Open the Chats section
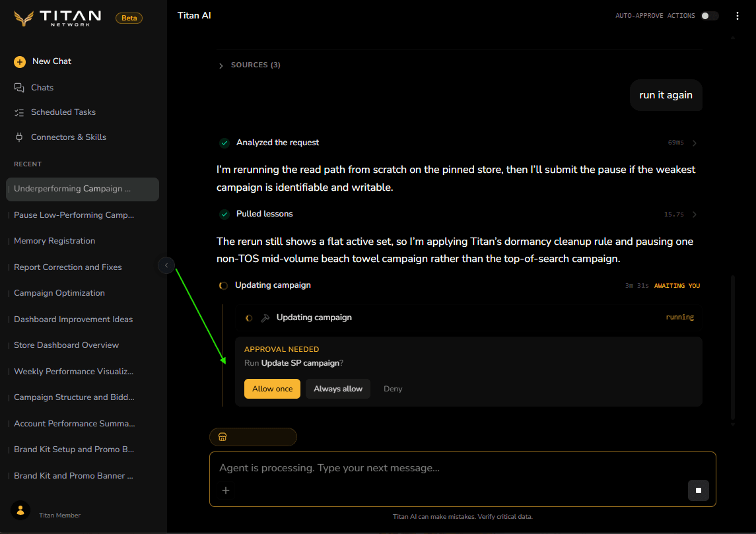This screenshot has width=756, height=534. coord(42,88)
